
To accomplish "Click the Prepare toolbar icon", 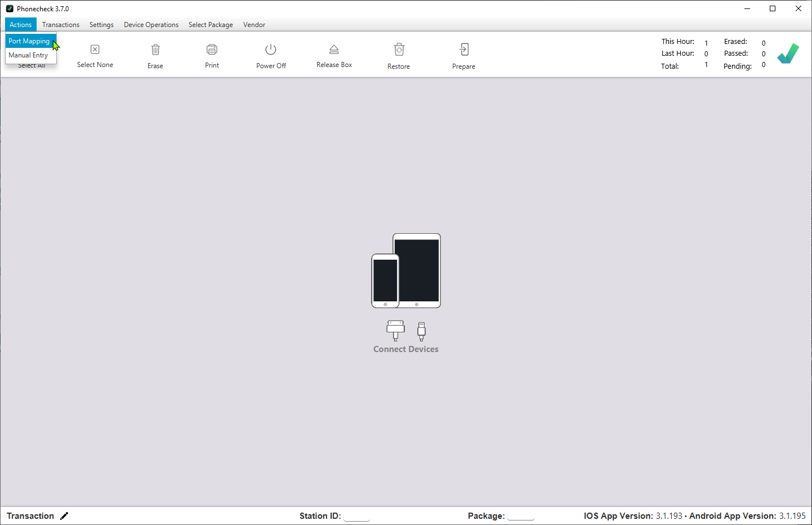I will click(463, 50).
